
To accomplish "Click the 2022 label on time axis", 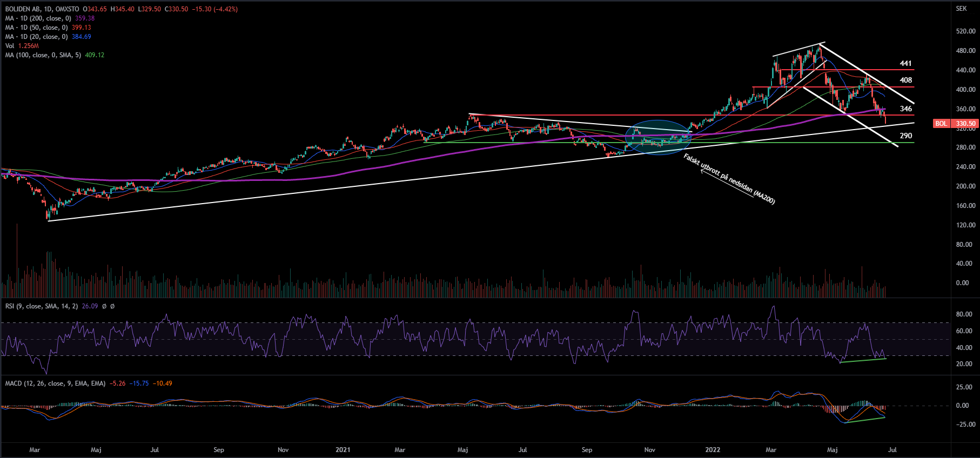I will (713, 450).
